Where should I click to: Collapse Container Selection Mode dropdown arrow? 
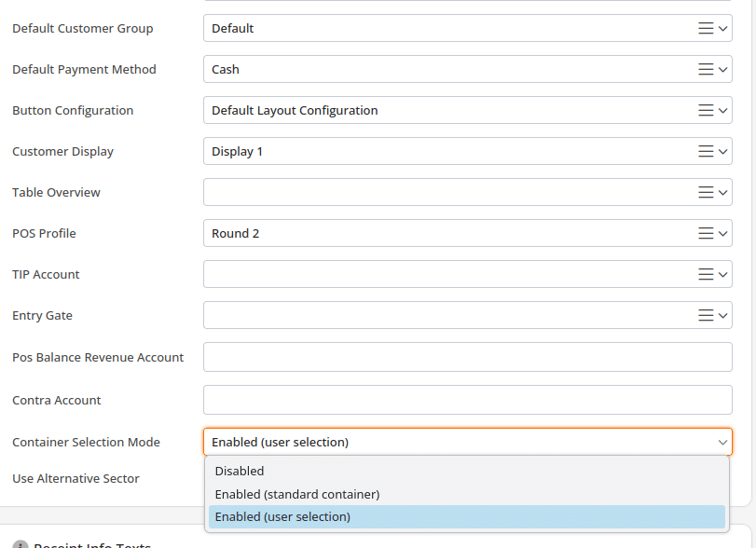tap(722, 442)
